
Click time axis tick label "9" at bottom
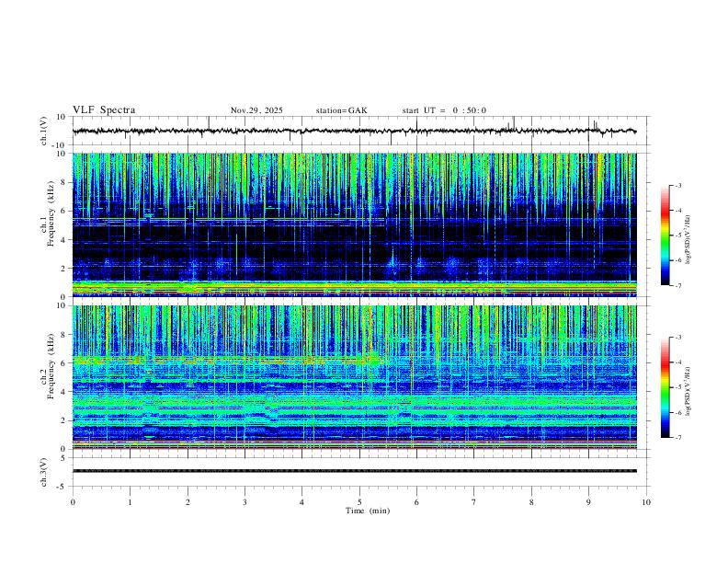point(588,502)
